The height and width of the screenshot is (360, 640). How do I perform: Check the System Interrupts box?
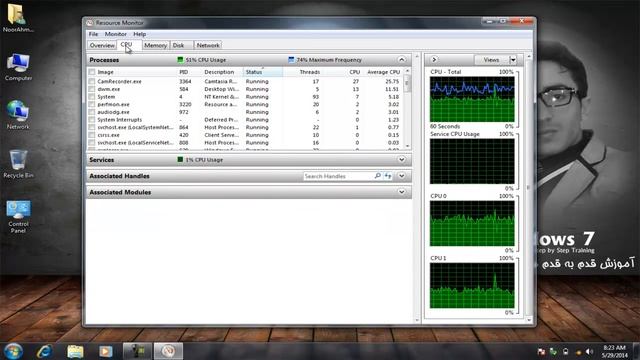92,120
